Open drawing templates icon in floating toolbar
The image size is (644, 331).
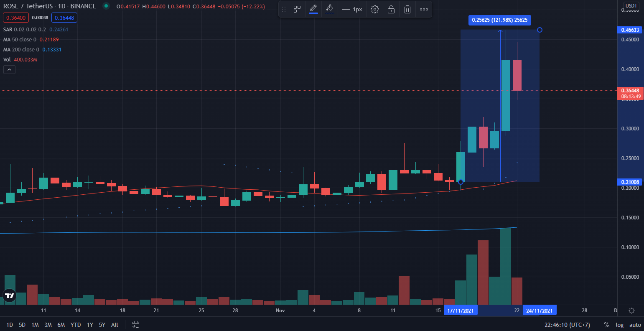(x=297, y=9)
